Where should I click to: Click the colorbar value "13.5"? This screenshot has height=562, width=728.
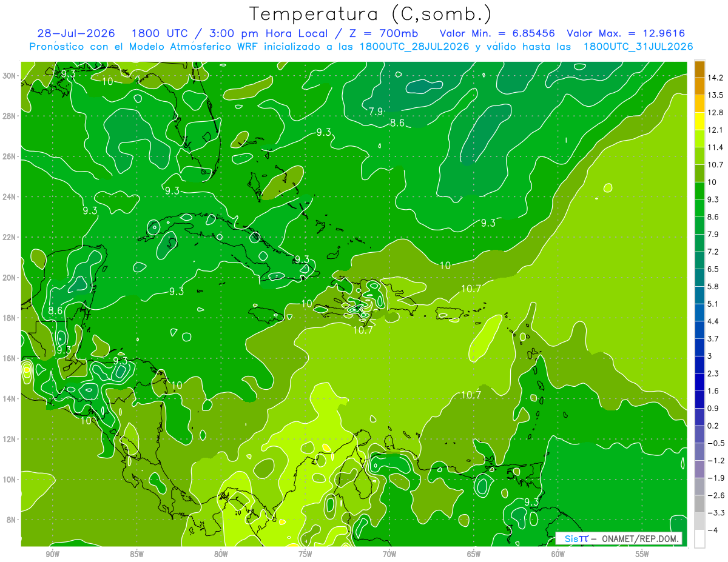[715, 95]
